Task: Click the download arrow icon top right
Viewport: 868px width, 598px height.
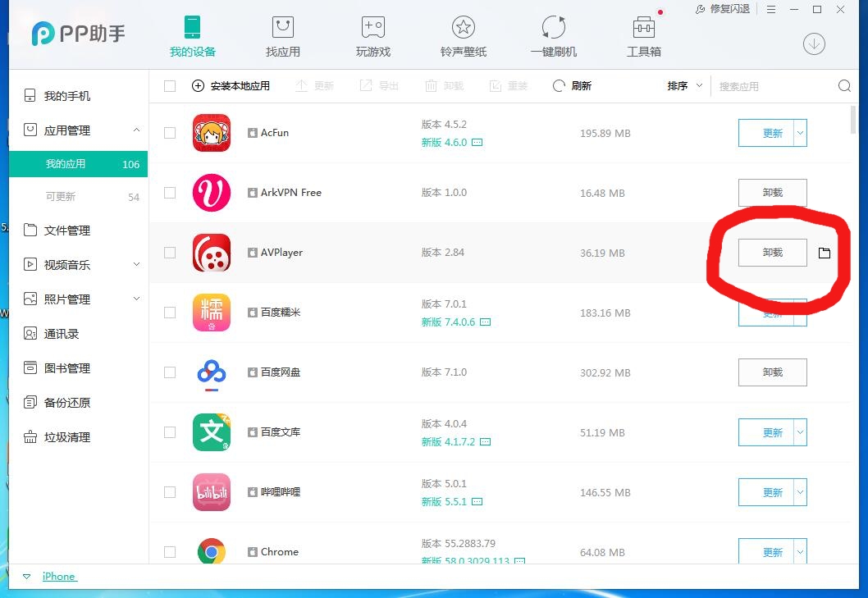Action: click(813, 44)
